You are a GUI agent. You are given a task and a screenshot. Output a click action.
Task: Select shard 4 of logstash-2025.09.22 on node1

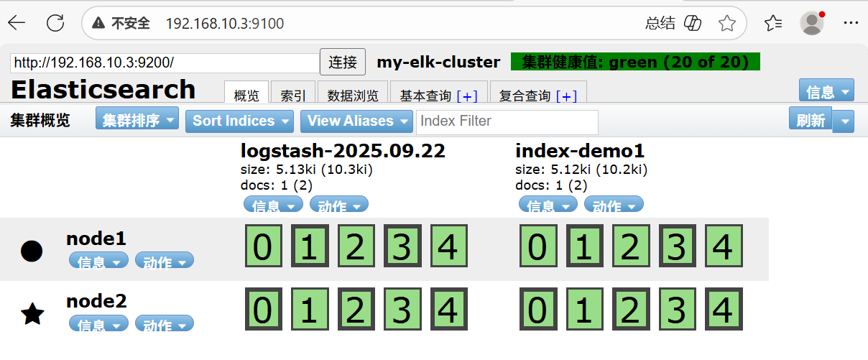click(x=448, y=247)
